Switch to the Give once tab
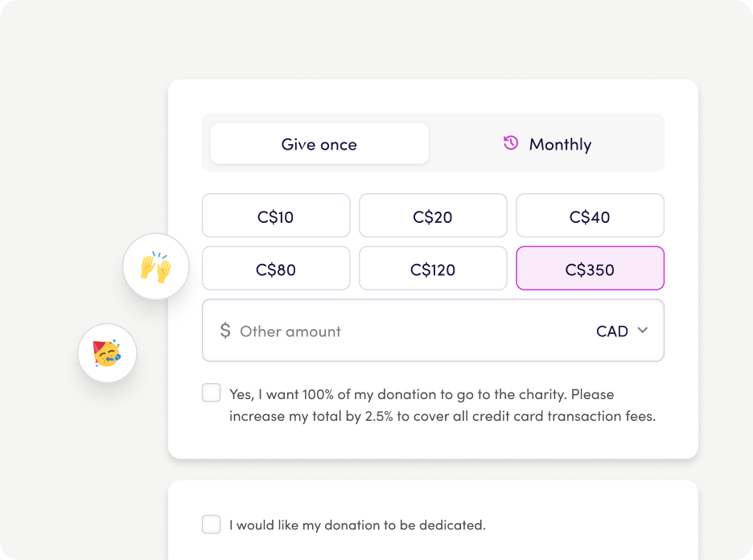Viewport: 753px width, 560px height. tap(319, 144)
